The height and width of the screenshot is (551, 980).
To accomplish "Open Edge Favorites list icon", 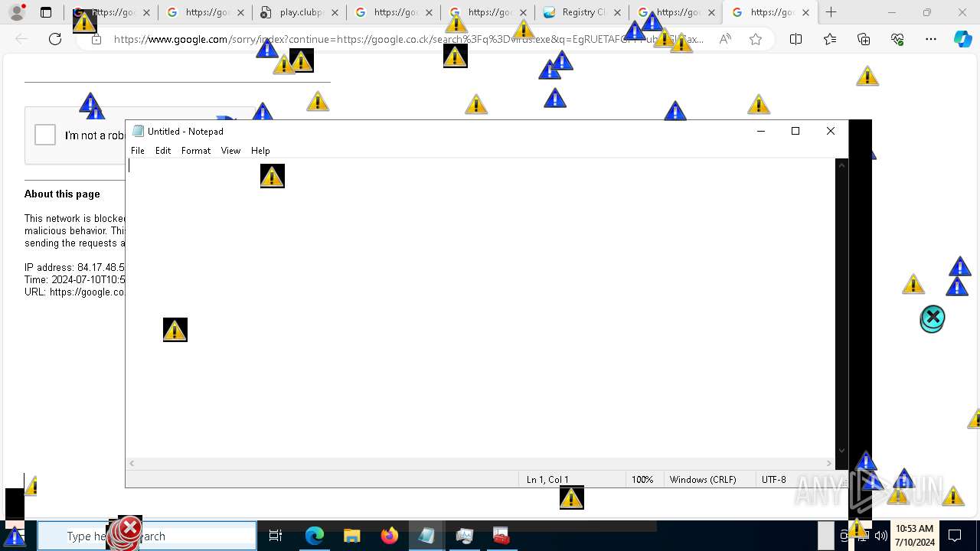I will [x=830, y=39].
